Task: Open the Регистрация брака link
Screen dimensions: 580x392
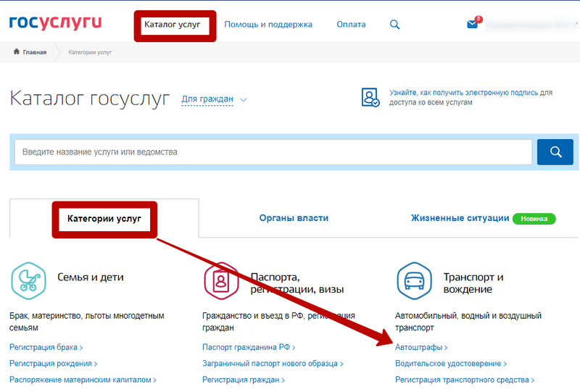Action: (44, 348)
